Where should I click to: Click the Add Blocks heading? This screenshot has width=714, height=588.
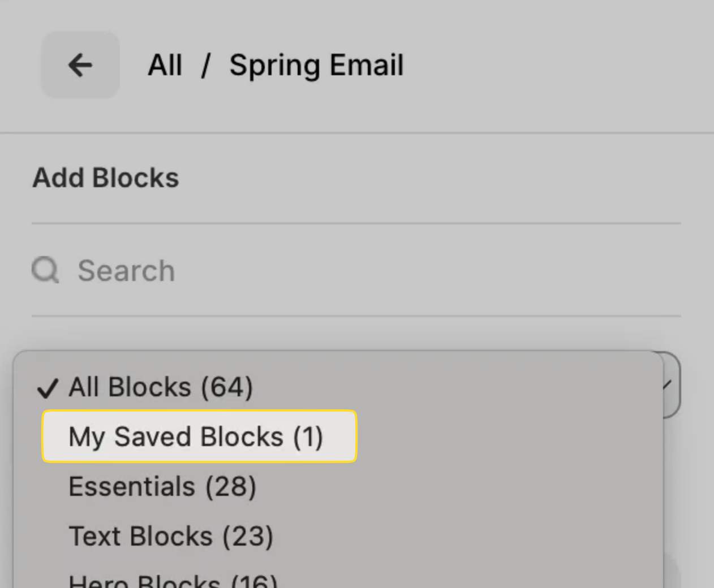106,178
